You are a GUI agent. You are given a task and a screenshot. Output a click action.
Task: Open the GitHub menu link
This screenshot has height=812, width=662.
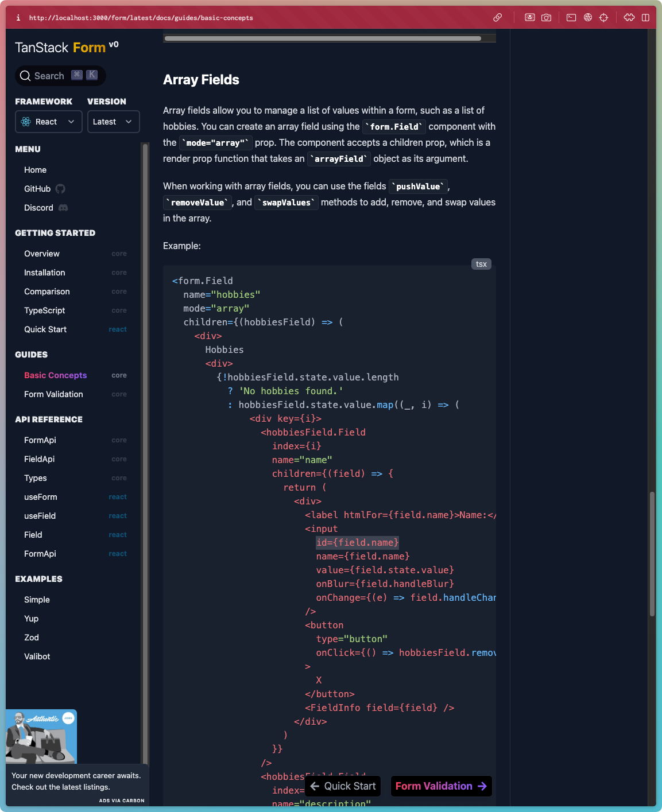click(37, 189)
